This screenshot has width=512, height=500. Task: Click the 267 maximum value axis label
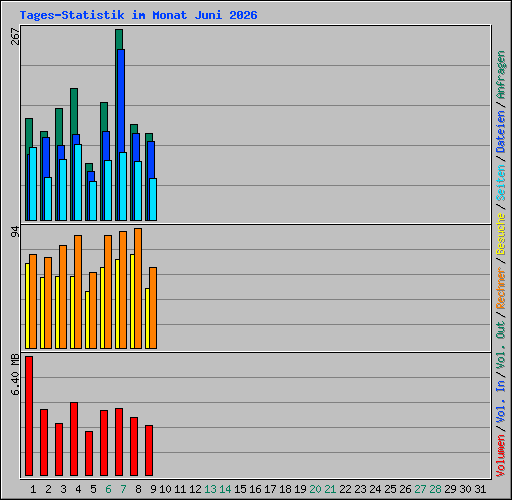tap(15, 36)
